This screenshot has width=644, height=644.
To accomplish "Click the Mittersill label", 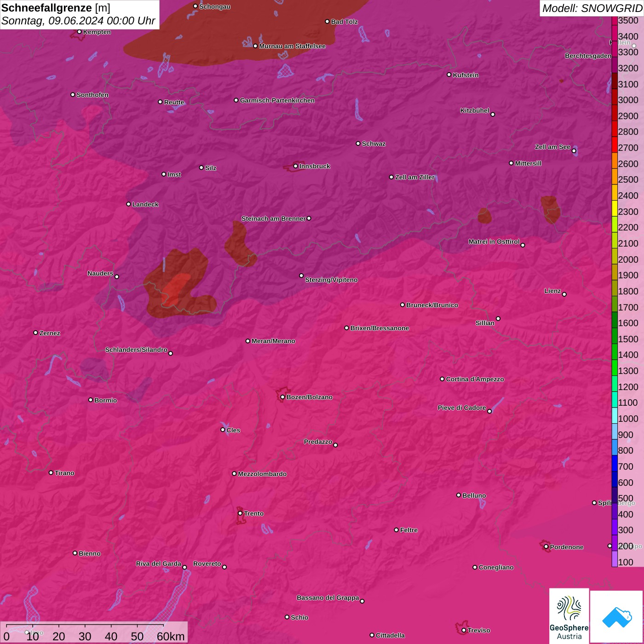I will (528, 163).
